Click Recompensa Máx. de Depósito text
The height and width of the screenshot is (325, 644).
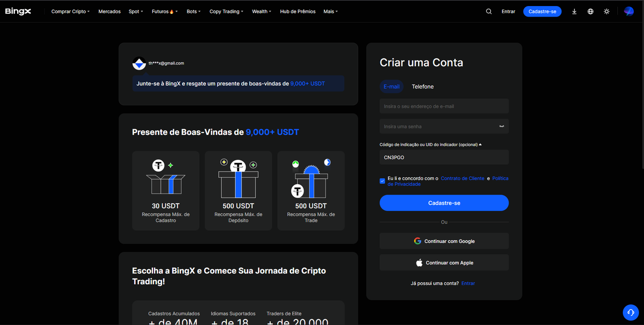[x=238, y=217]
